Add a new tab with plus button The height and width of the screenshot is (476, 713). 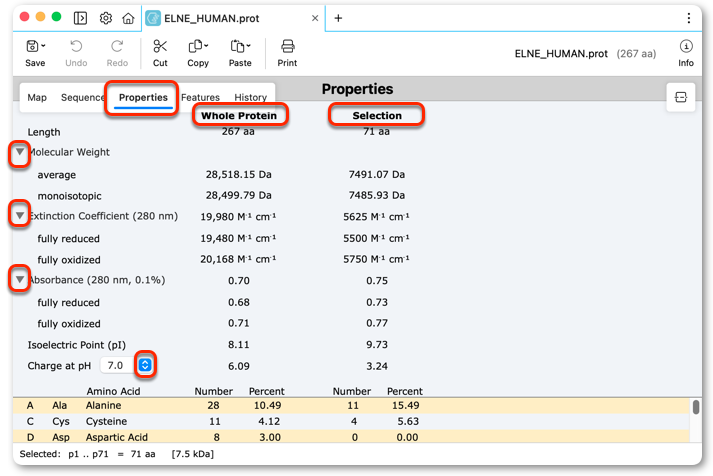pos(338,18)
